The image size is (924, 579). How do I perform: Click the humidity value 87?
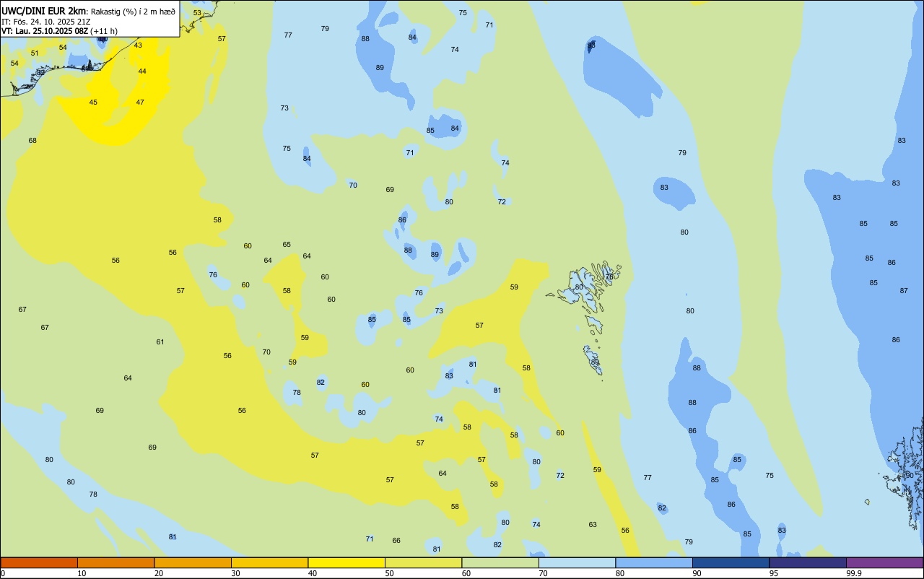coord(904,291)
